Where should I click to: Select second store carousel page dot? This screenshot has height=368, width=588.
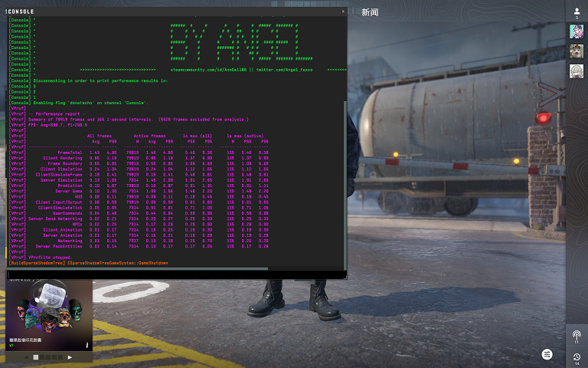(42, 357)
